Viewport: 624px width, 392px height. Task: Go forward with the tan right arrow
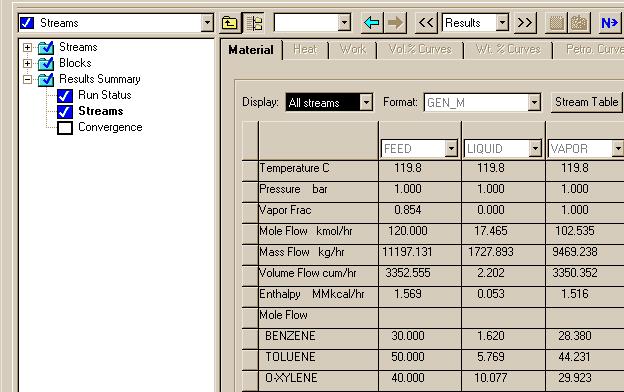pyautogui.click(x=395, y=23)
